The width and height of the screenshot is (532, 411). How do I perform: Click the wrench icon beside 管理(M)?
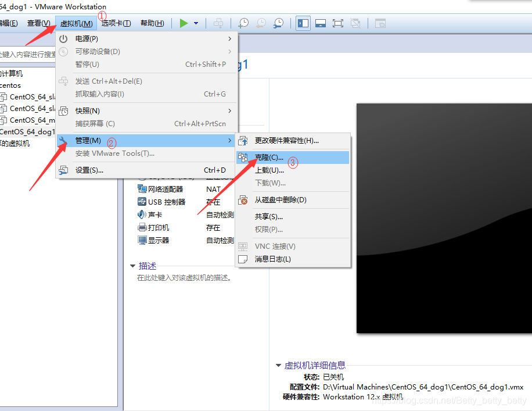(x=63, y=140)
